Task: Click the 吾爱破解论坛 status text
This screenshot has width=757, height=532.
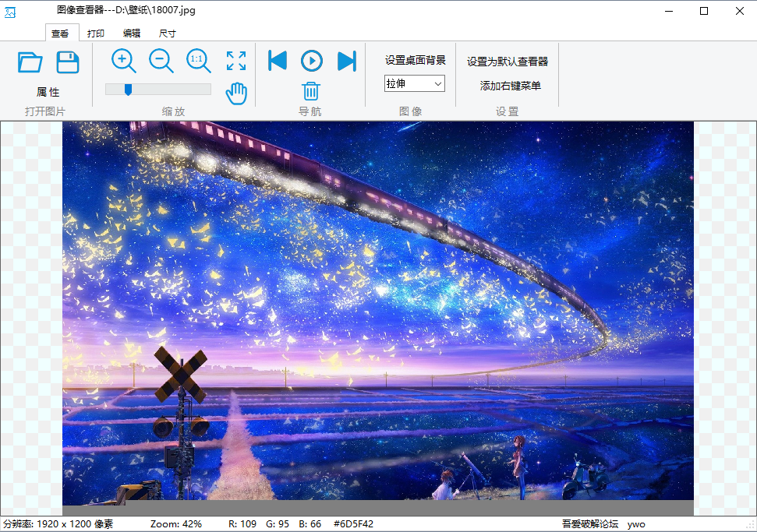Action: click(590, 523)
